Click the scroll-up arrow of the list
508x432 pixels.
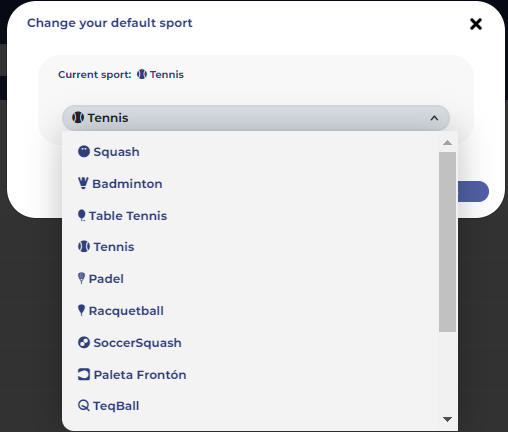tap(447, 143)
